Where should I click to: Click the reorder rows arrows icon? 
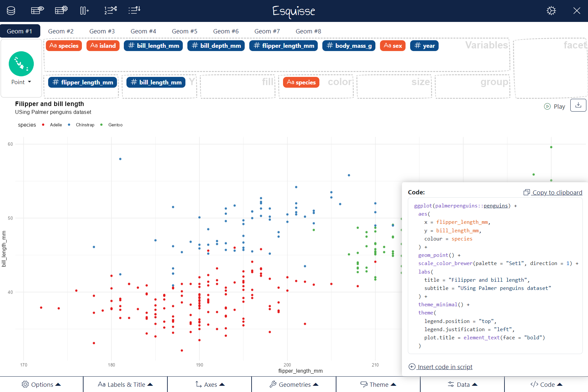pyautogui.click(x=134, y=10)
